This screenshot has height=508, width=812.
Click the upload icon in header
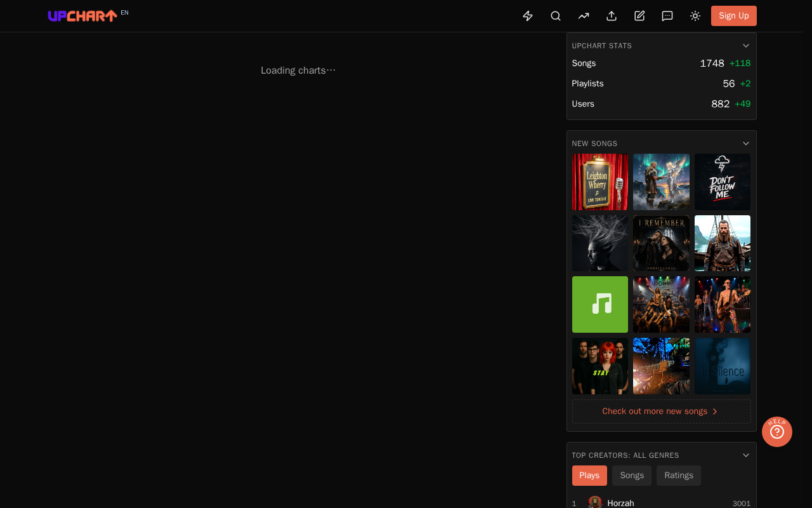tap(612, 16)
